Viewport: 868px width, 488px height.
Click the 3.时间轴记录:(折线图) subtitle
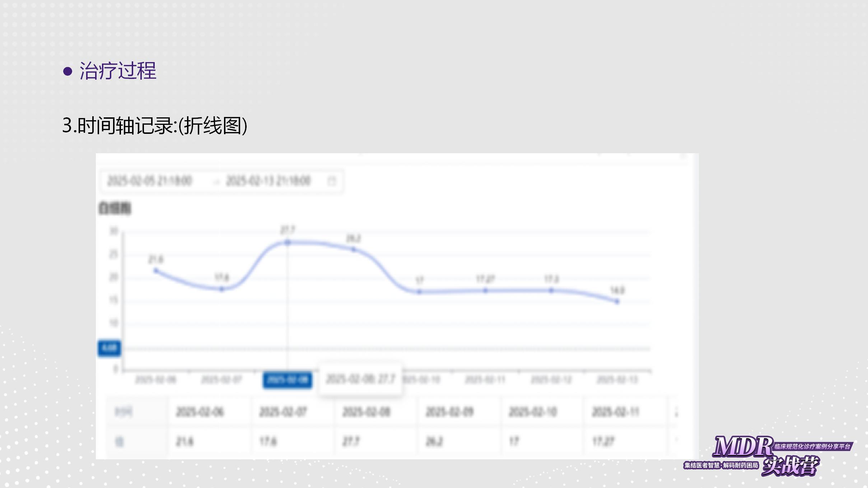point(155,126)
